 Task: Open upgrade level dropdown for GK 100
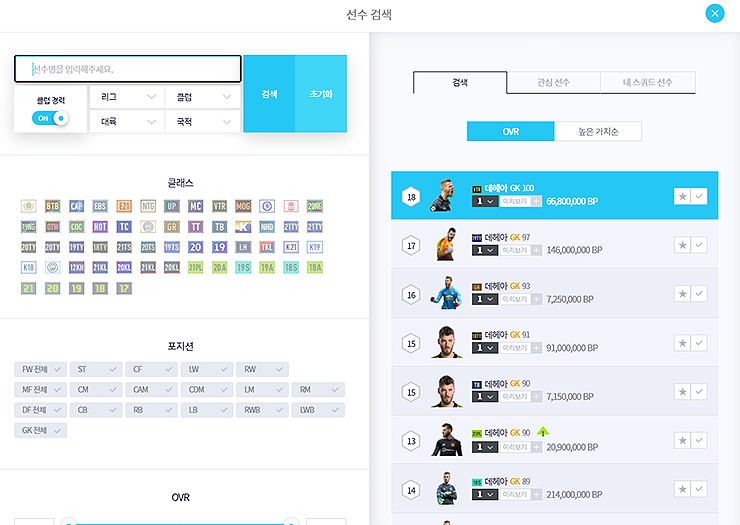pyautogui.click(x=485, y=201)
